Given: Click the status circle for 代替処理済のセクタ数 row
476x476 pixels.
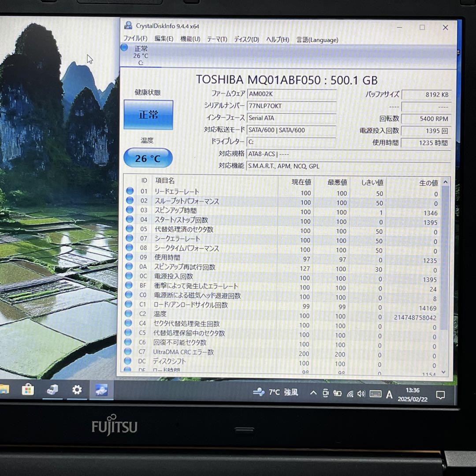Looking at the screenshot, I should pyautogui.click(x=130, y=229).
